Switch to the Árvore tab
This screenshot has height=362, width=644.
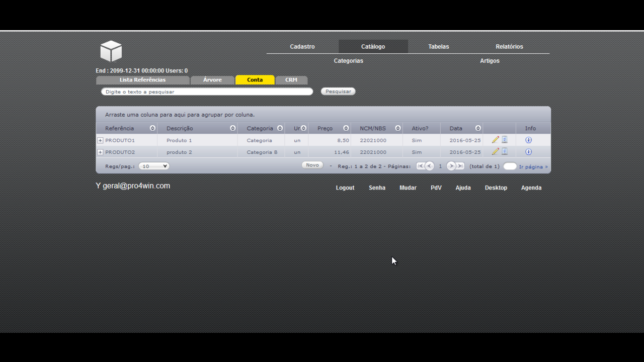point(212,80)
